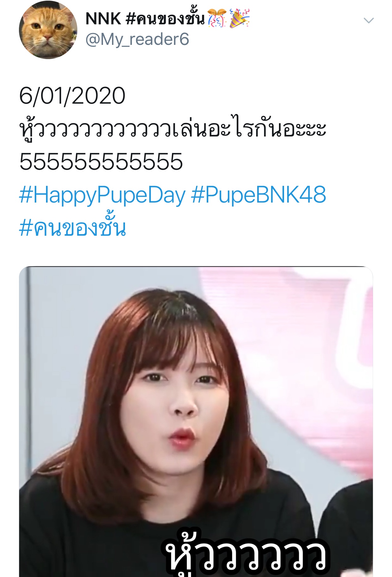Open the orange cat profile avatar

point(48,30)
